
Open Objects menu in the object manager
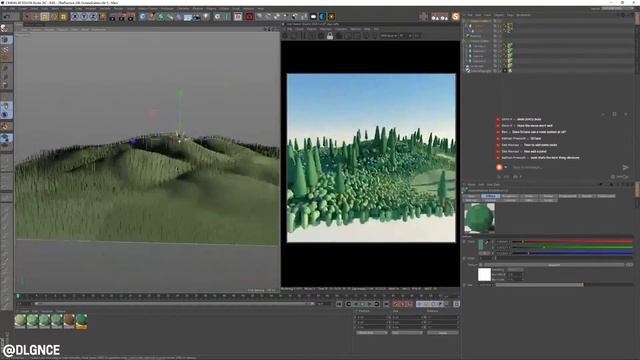point(499,15)
